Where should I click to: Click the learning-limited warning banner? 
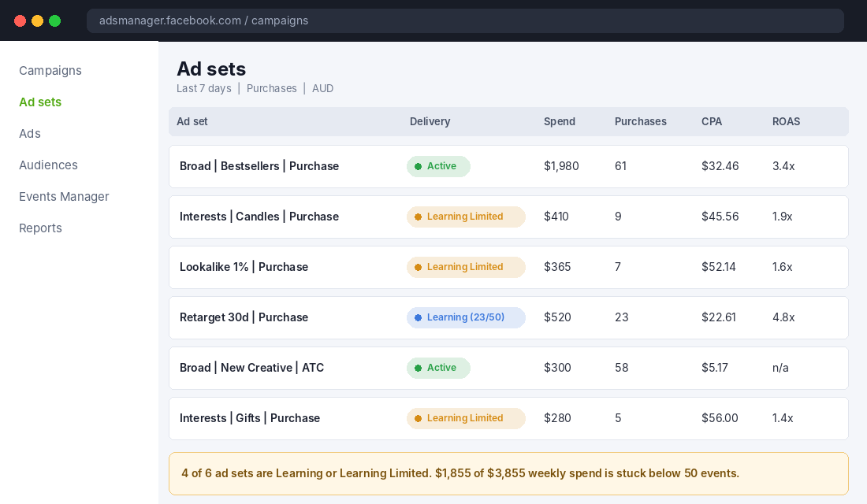pyautogui.click(x=508, y=473)
